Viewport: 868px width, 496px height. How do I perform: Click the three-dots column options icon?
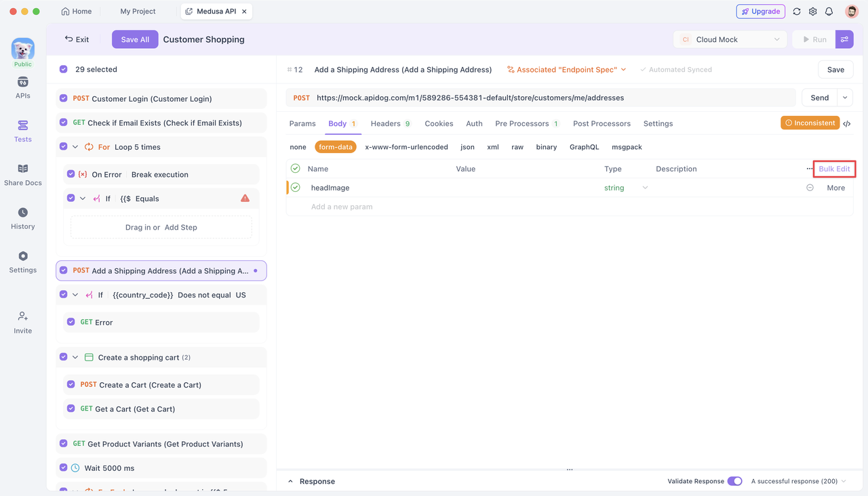(810, 169)
